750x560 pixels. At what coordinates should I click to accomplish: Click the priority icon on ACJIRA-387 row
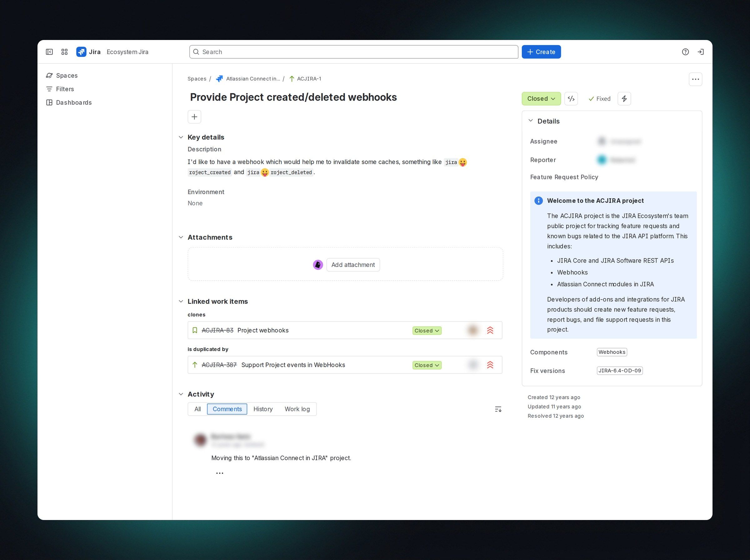[490, 365]
